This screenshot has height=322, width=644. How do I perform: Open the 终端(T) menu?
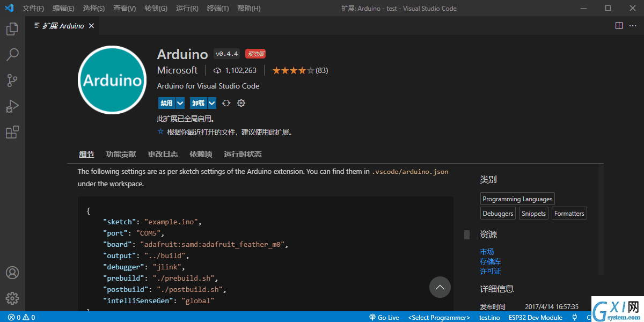(x=217, y=8)
